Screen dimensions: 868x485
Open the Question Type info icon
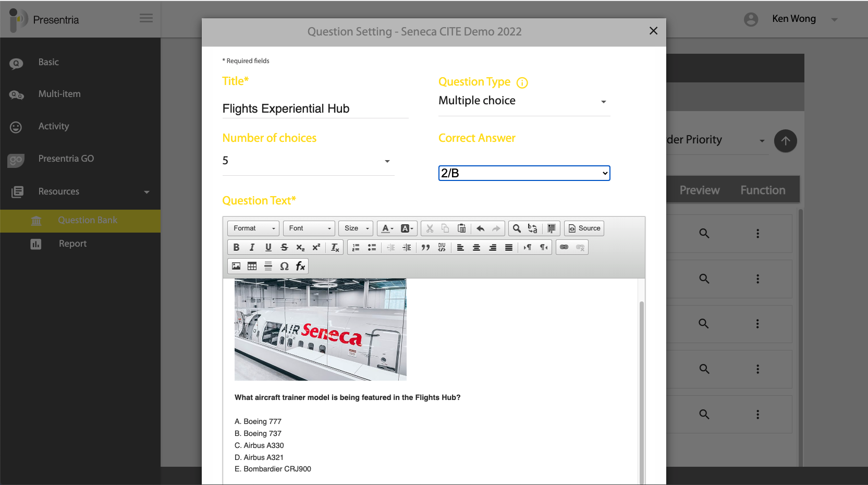(522, 82)
